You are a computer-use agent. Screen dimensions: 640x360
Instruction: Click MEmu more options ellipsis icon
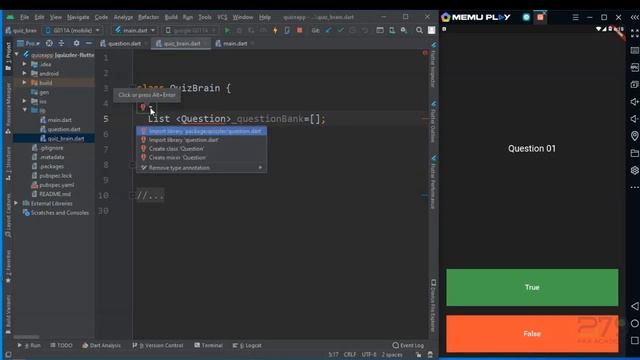(634, 187)
